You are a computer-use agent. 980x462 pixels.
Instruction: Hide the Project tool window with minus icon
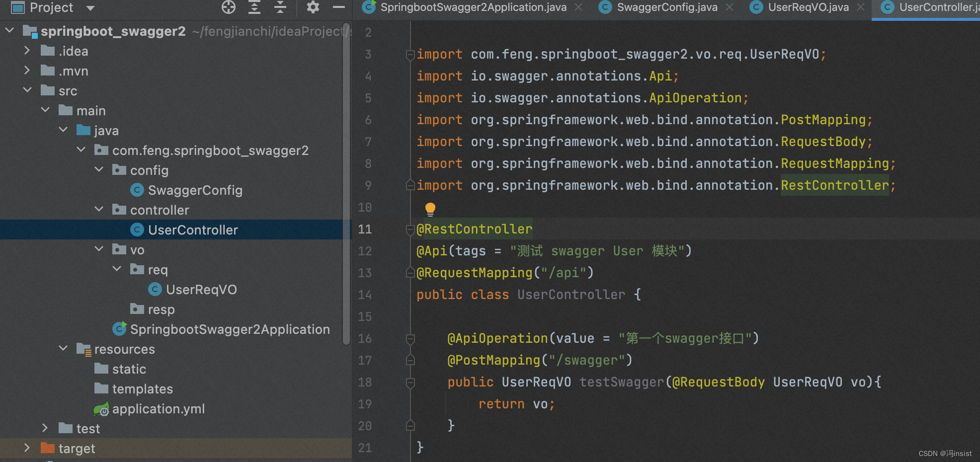338,7
